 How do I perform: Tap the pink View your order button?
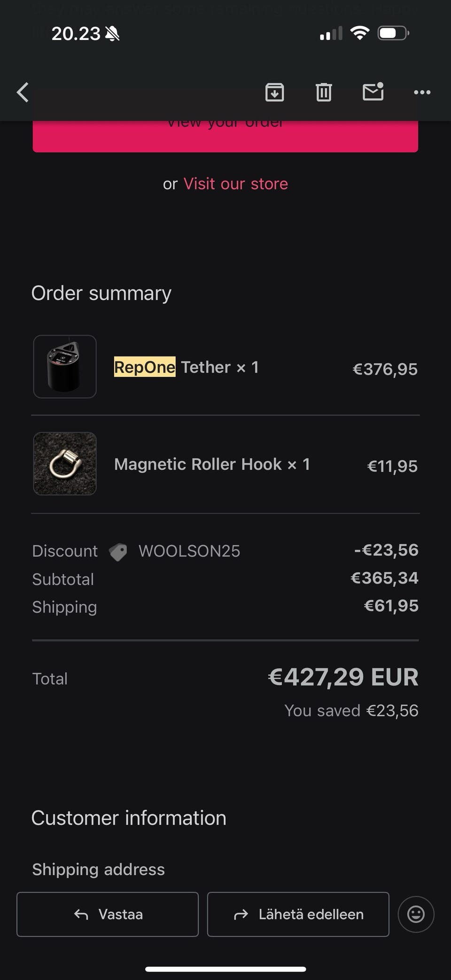(225, 137)
